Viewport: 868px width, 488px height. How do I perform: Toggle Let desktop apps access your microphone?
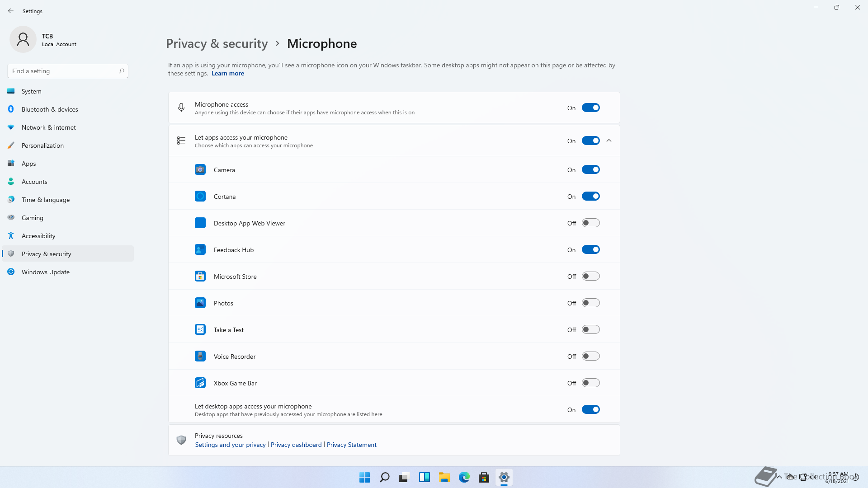[x=590, y=409]
